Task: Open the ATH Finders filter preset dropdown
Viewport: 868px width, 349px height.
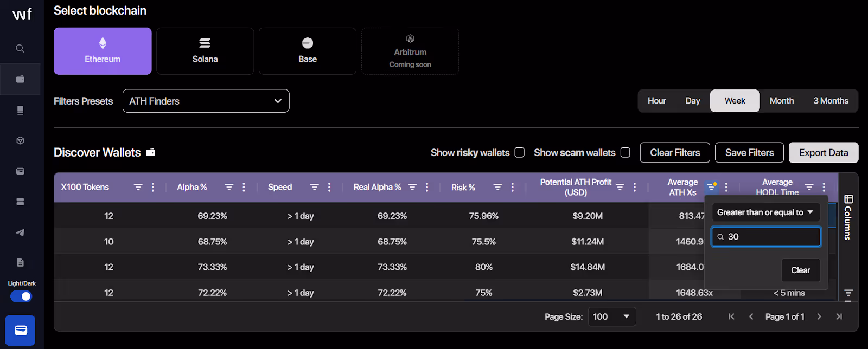Action: coord(206,101)
